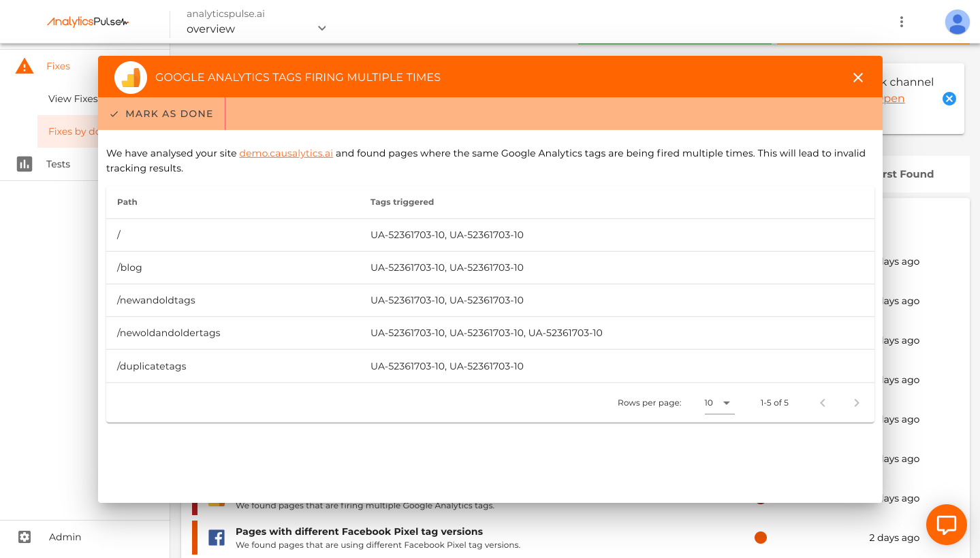The height and width of the screenshot is (558, 980).
Task: Select Fixes by domain in sidebar
Action: click(68, 131)
